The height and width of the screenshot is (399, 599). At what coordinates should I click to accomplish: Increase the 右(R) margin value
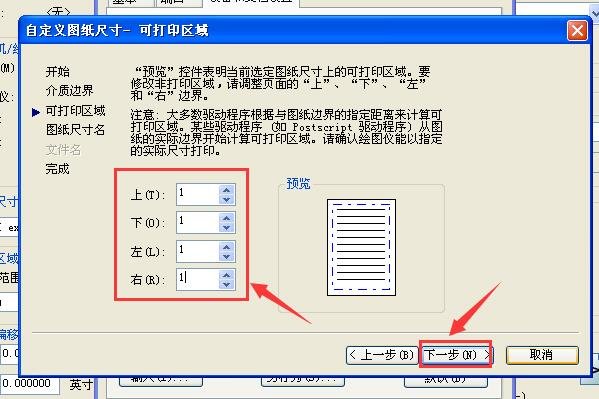(227, 275)
